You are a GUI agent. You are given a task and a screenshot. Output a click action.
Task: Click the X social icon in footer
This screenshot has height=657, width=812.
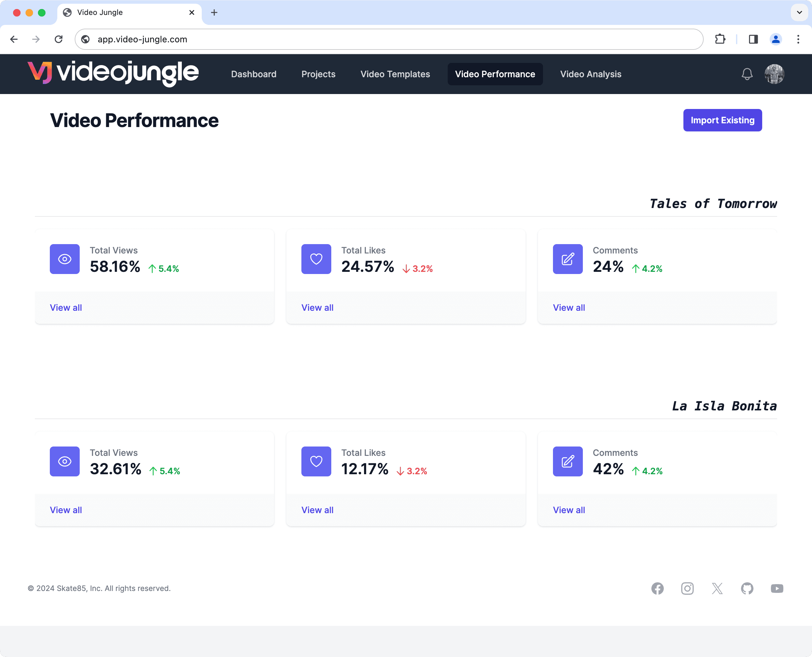point(717,588)
